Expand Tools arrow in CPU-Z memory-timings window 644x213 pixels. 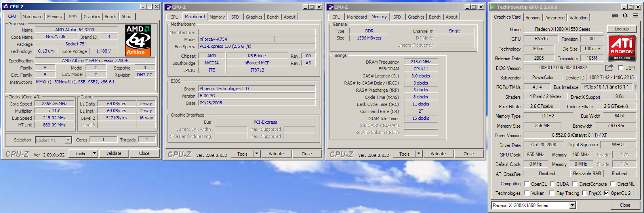419,154
